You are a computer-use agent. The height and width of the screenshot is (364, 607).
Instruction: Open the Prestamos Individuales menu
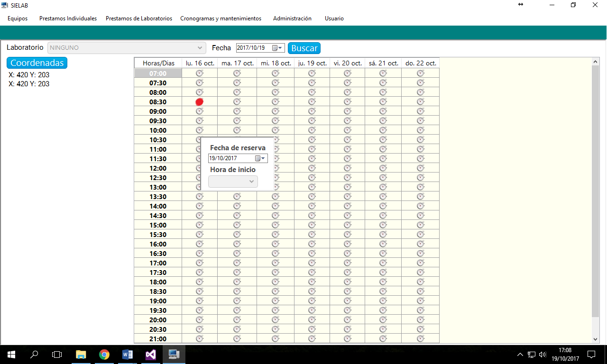tap(68, 18)
